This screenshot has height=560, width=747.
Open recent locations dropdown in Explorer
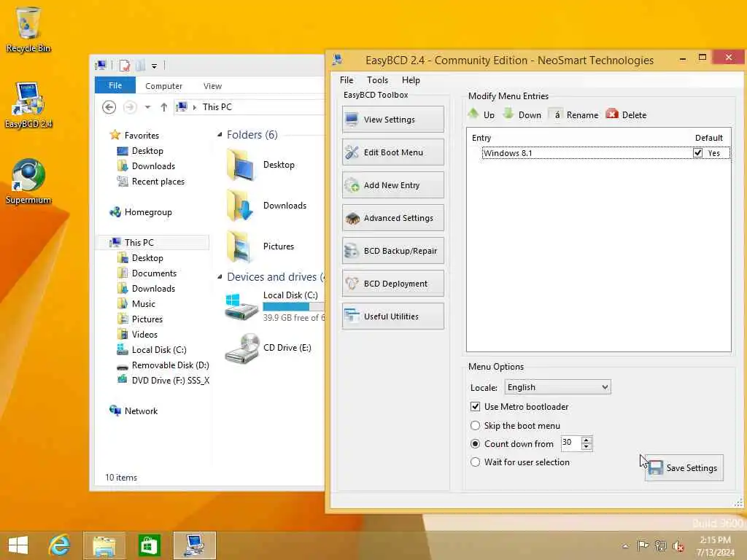tap(147, 107)
